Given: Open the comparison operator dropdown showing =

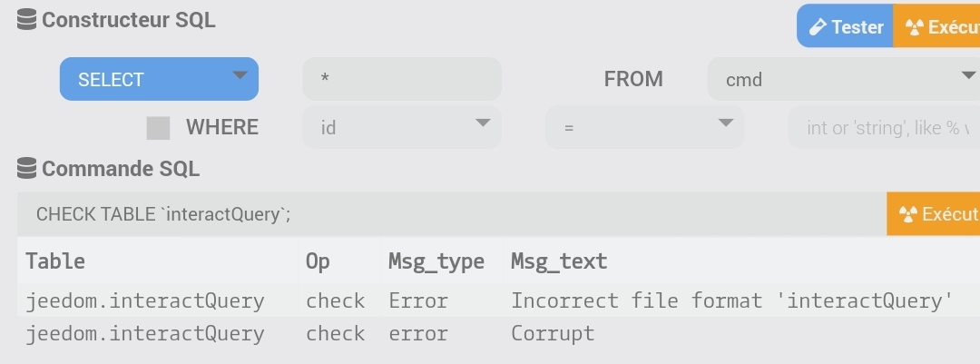Looking at the screenshot, I should pyautogui.click(x=644, y=127).
